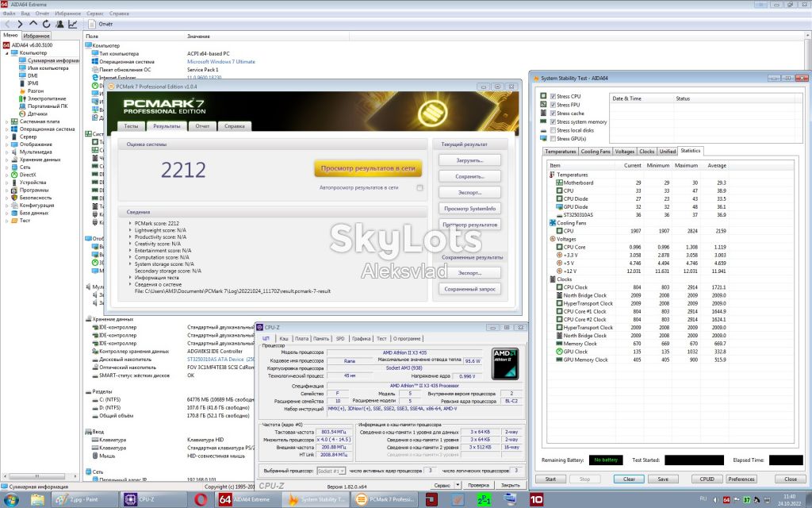This screenshot has width=812, height=508.
Task: Select Имя компьютера in the tree
Action: click(44, 68)
